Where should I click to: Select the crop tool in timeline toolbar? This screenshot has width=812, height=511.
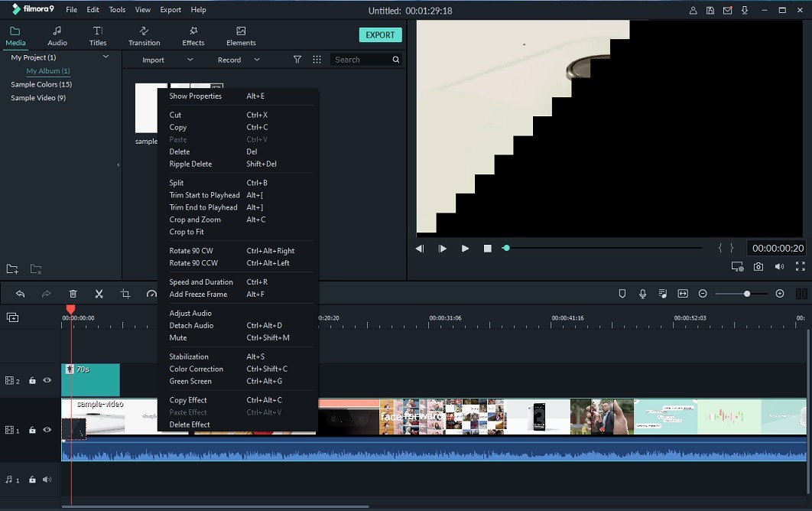click(125, 294)
